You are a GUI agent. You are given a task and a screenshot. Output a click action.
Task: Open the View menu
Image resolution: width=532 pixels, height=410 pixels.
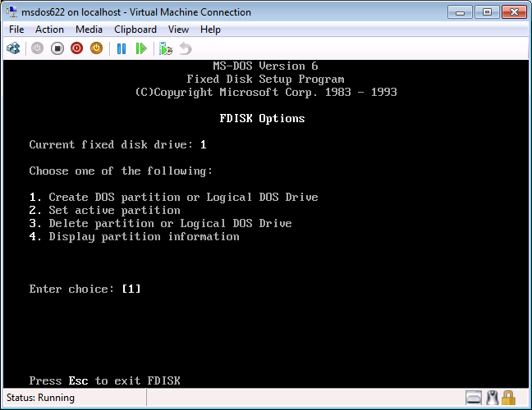click(178, 30)
